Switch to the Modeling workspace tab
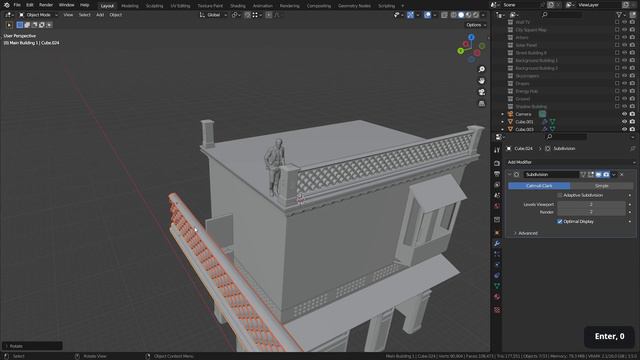The image size is (640, 360). click(x=129, y=6)
